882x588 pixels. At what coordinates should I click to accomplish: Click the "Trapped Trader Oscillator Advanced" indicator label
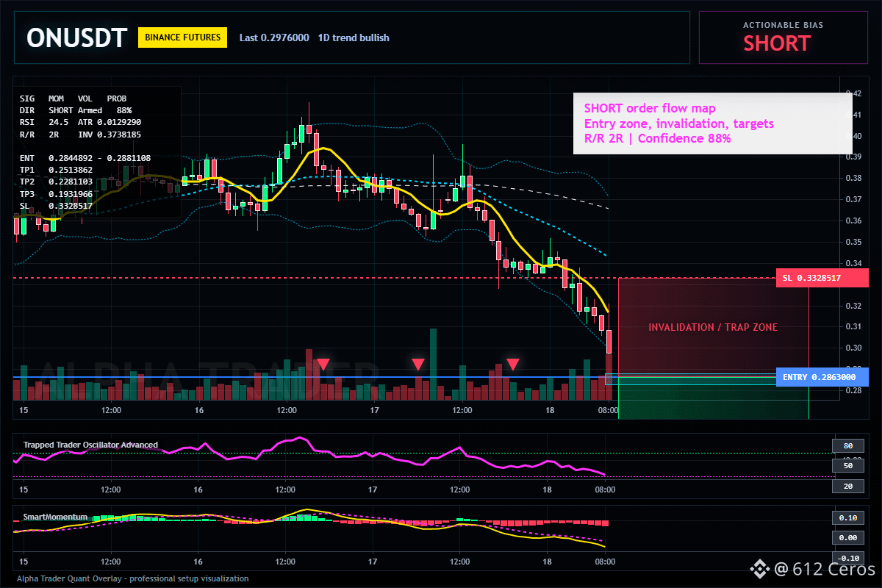pos(90,445)
